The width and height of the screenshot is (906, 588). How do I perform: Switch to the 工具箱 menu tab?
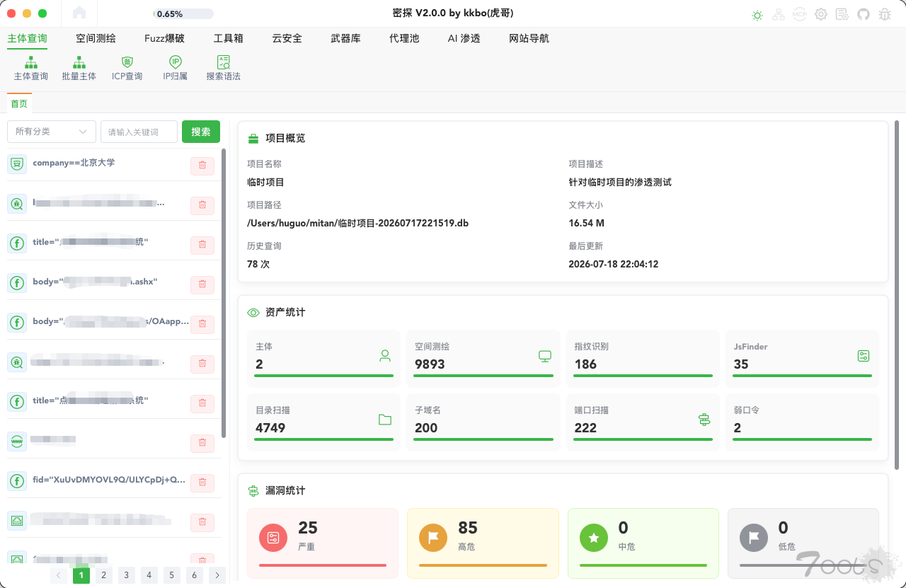[x=229, y=38]
